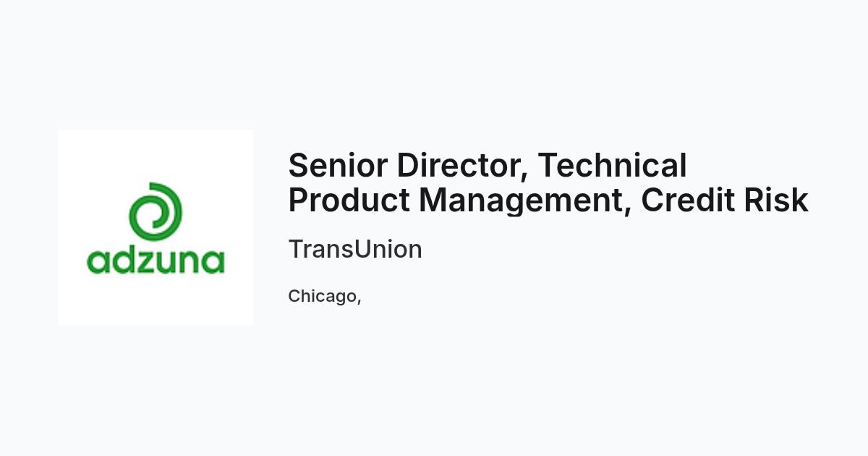Click the first letter a of adzuna
The width and height of the screenshot is (868, 456).
click(x=98, y=263)
